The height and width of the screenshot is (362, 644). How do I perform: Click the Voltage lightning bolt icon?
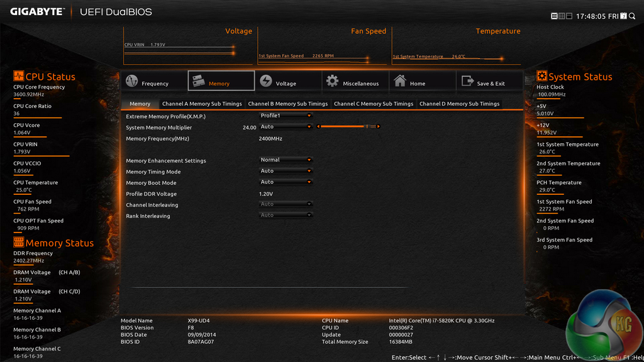[x=266, y=82]
